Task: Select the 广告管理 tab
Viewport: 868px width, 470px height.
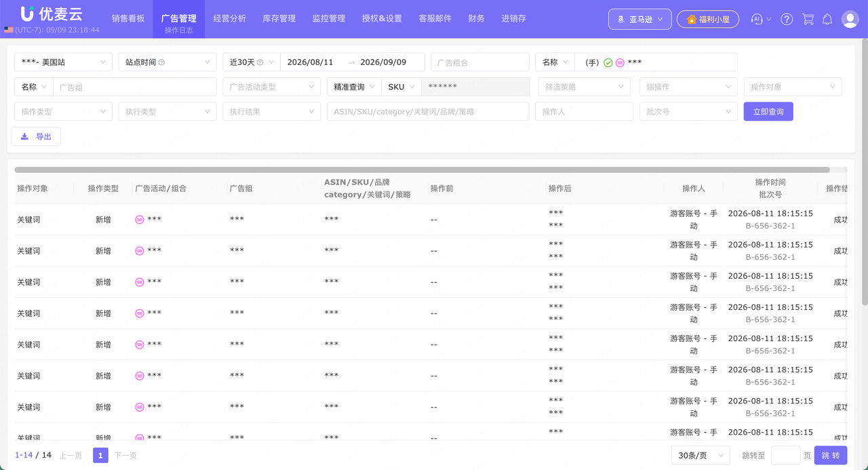Action: click(x=179, y=19)
